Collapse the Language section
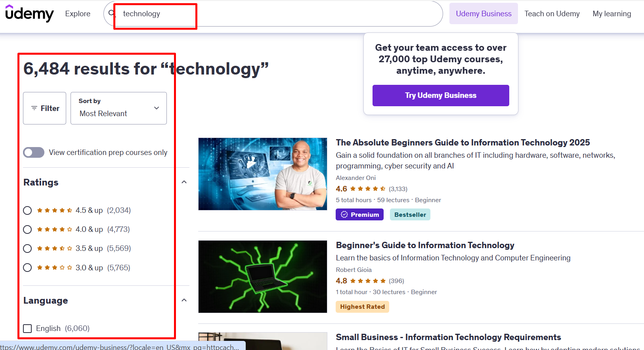644x350 pixels. click(184, 300)
